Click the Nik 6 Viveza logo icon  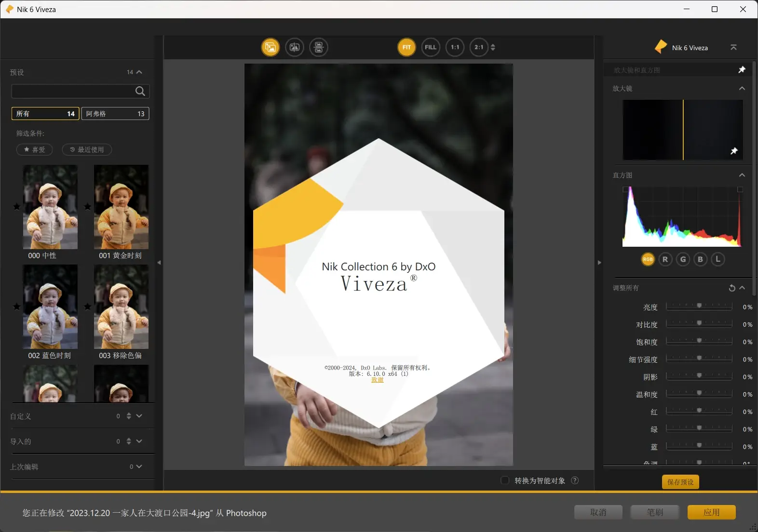tap(661, 47)
